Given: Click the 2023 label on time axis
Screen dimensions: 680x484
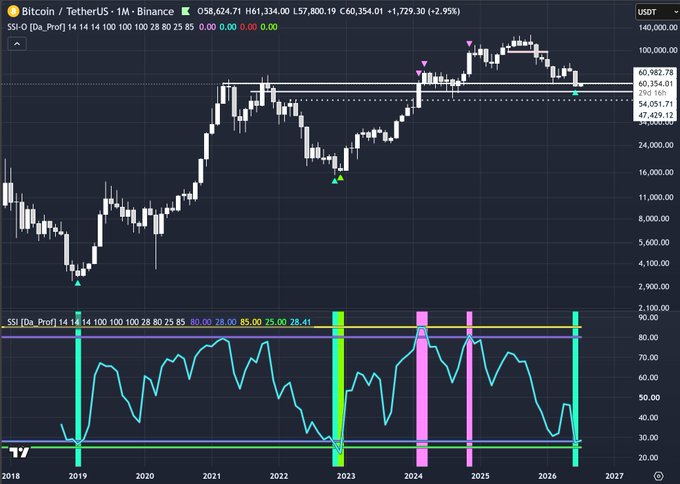Looking at the screenshot, I should click(x=346, y=476).
